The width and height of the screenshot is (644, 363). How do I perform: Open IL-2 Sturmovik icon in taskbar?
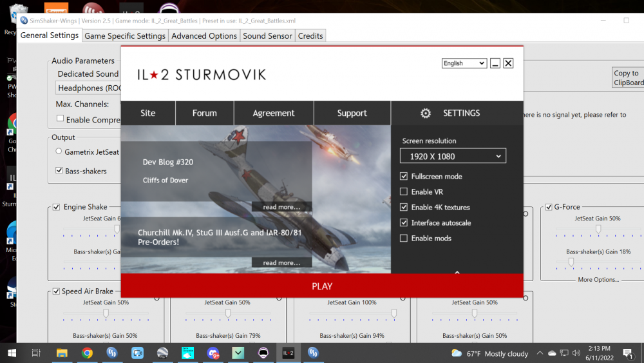point(288,353)
